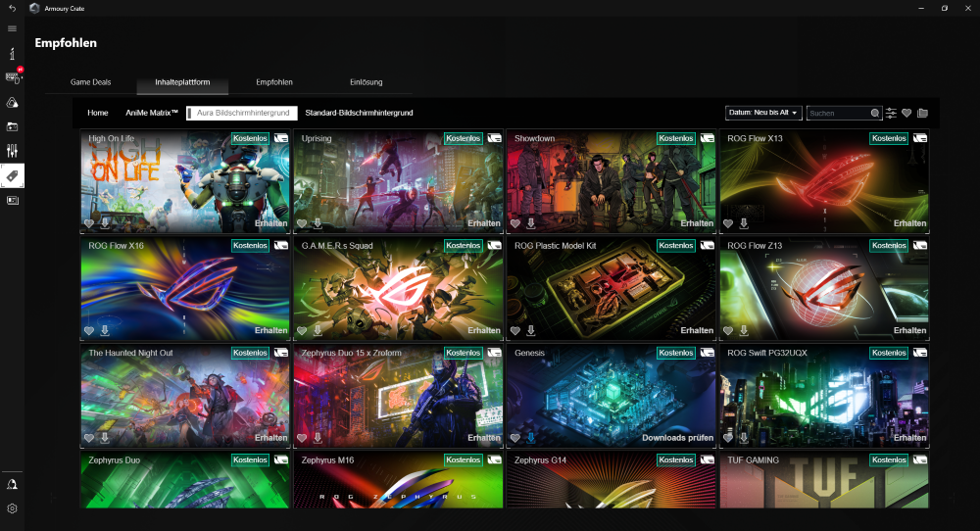Favorite The Haunted Night Out with heart
The image size is (980, 531).
[89, 439]
